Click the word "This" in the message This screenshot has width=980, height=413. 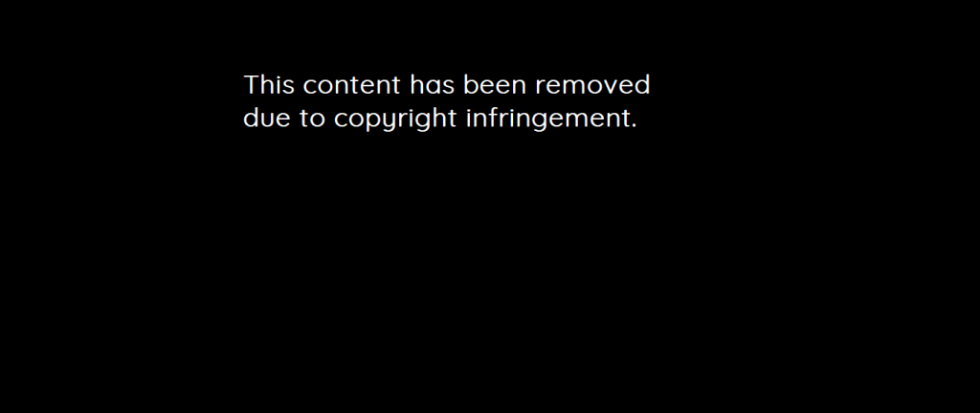[x=269, y=84]
